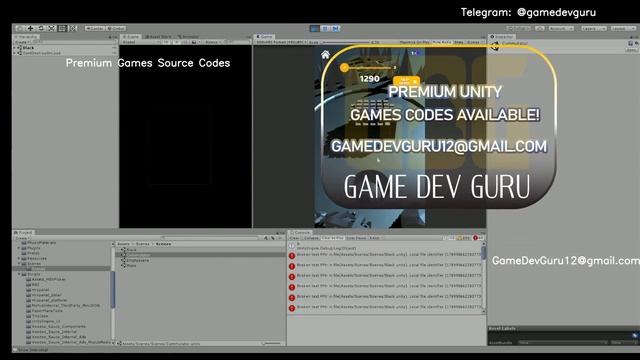This screenshot has width=640, height=360.
Task: Tap the home icon in Game view
Action: click(x=325, y=55)
